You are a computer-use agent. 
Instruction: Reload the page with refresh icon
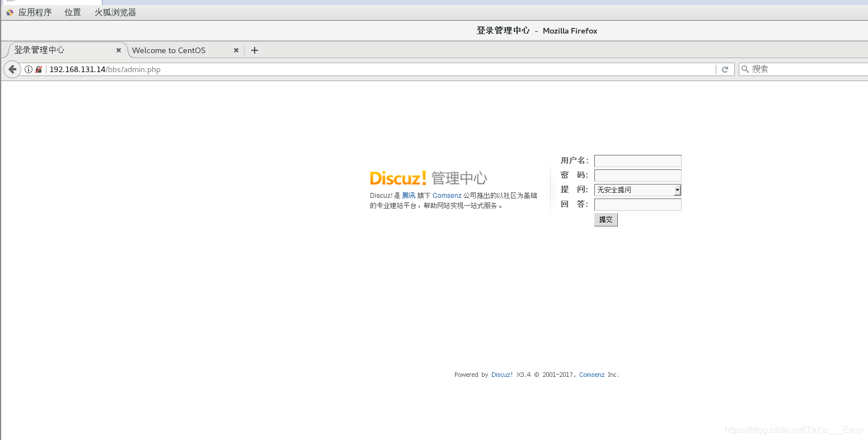pos(725,69)
